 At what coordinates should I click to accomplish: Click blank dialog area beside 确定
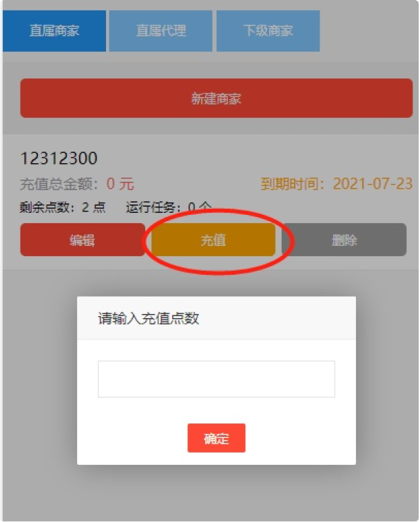point(300,438)
